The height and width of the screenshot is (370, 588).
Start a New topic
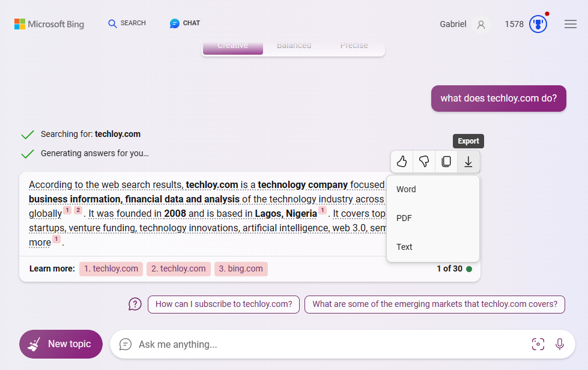[61, 344]
